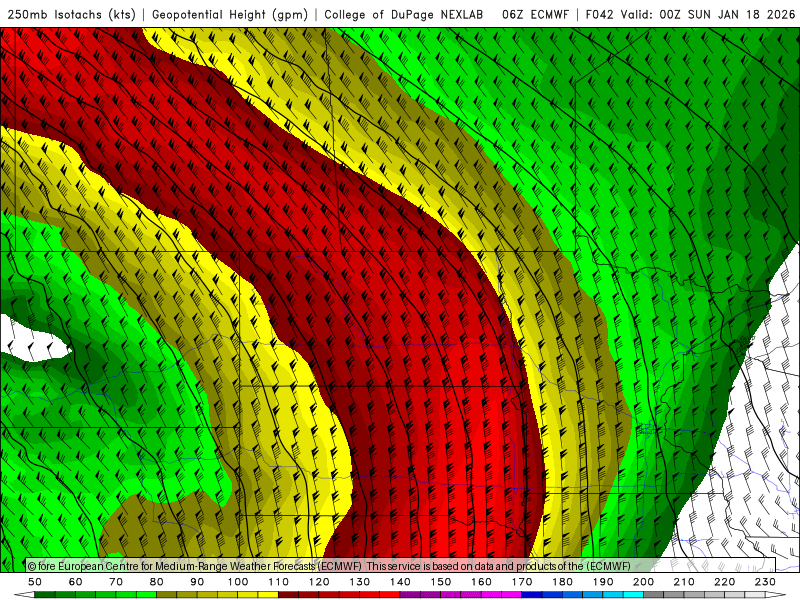Click the '60' color scale label
Viewport: 800px width, 600px height.
tap(76, 582)
